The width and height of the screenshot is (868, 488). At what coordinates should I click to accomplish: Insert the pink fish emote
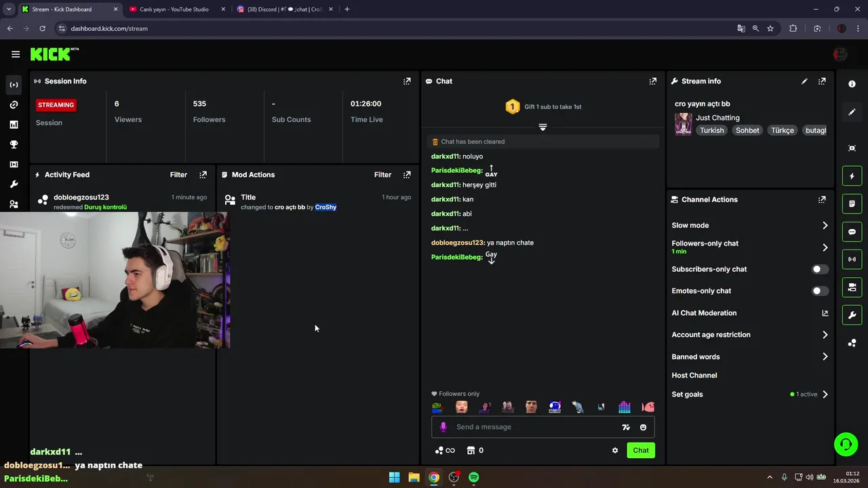648,407
